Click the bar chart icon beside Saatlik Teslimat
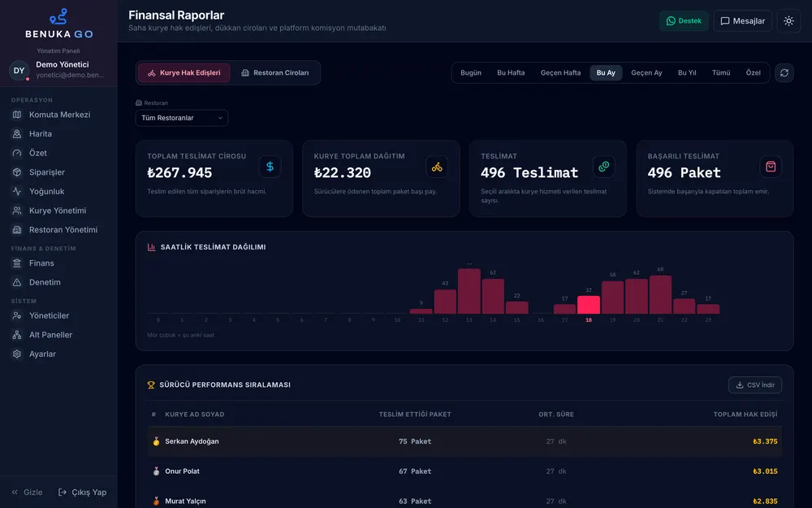 151,247
